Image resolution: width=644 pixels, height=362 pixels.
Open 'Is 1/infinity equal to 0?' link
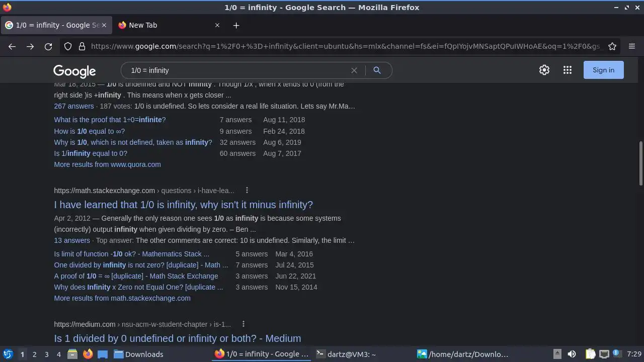[91, 153]
